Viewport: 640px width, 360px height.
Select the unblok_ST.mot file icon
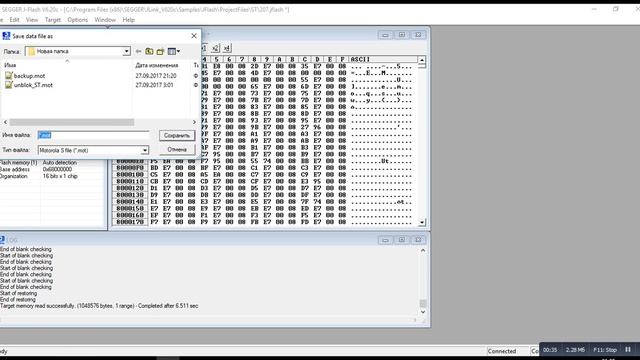coord(9,85)
